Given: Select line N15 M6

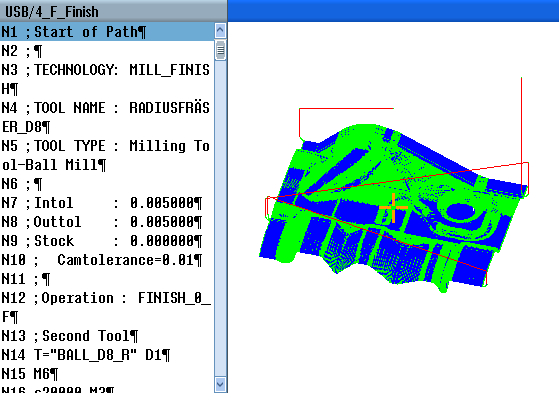Looking at the screenshot, I should click(107, 374).
